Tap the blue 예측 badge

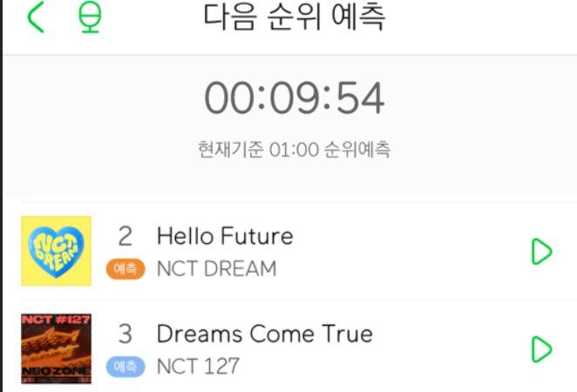126,367
